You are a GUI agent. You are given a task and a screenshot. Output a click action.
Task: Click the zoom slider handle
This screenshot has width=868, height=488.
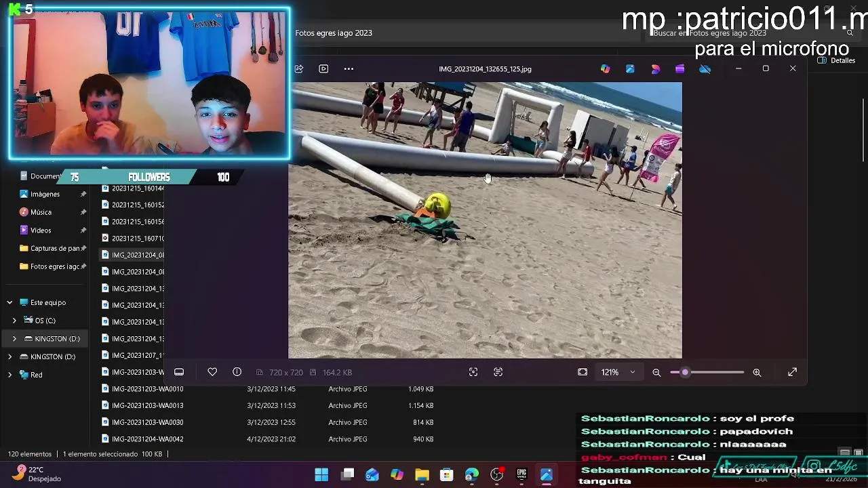click(685, 372)
